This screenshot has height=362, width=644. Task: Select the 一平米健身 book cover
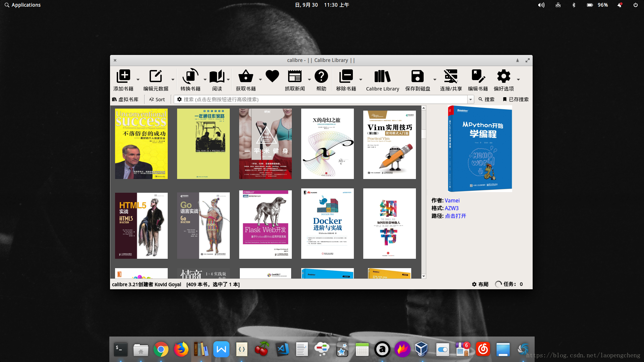tap(265, 144)
